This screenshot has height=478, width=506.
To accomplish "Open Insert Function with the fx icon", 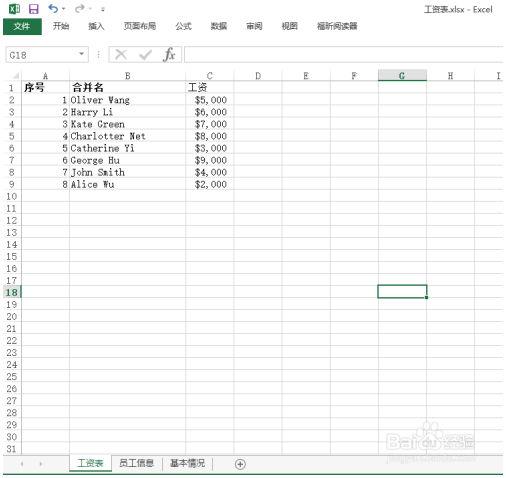I will [x=169, y=54].
